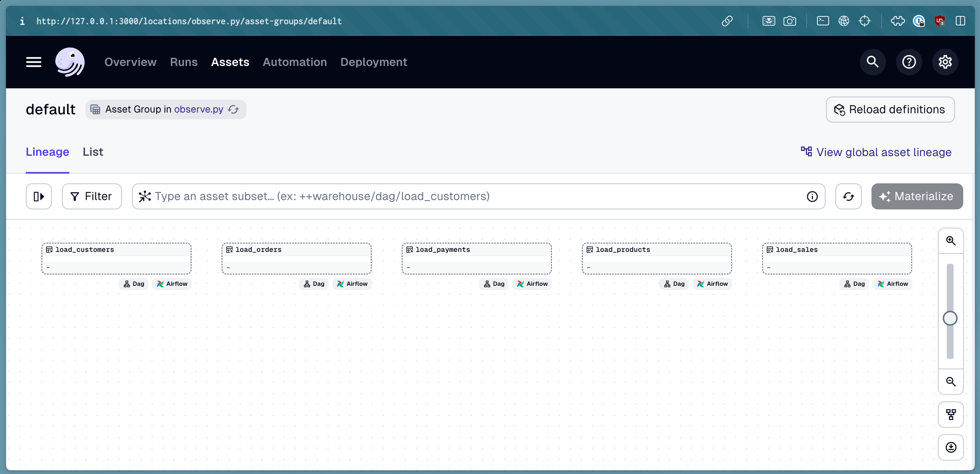Click the Materialize button
The image size is (980, 474).
[x=917, y=196]
